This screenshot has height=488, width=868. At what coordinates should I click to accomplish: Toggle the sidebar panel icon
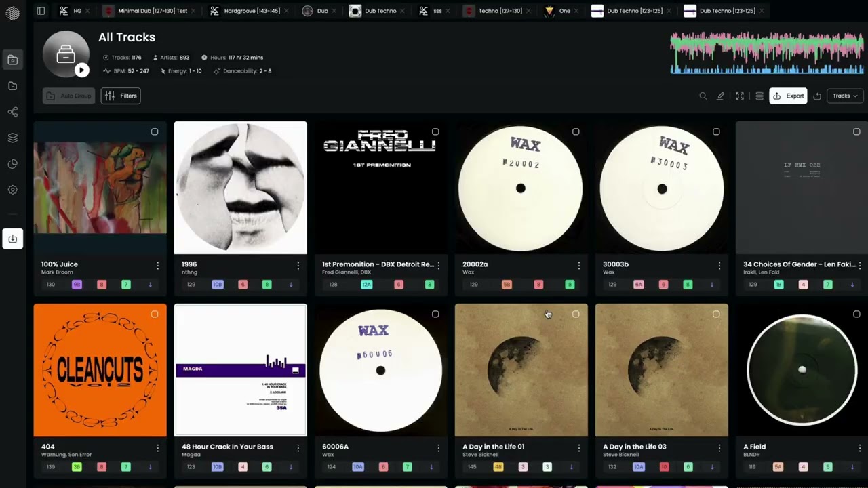(x=41, y=11)
